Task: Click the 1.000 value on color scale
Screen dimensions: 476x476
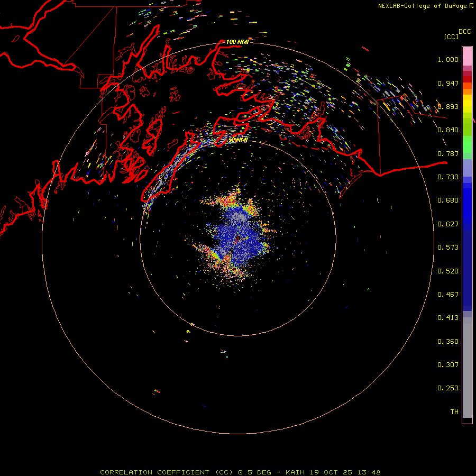Action: pos(448,59)
